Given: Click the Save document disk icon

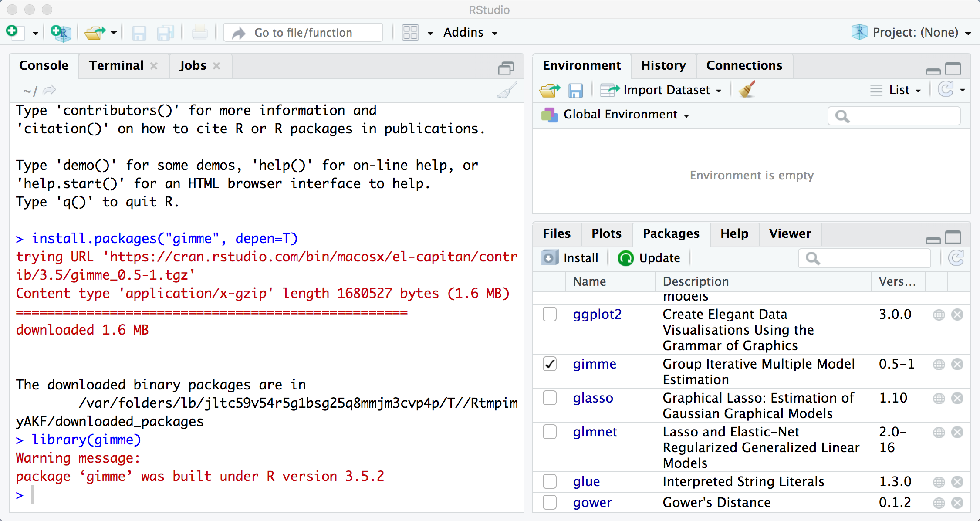Looking at the screenshot, I should click(x=139, y=33).
